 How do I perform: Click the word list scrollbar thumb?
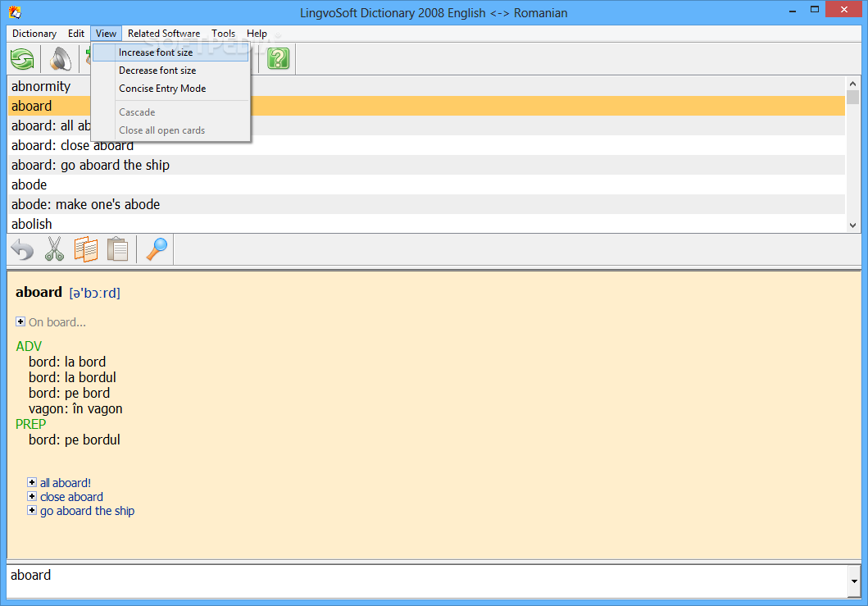[x=852, y=98]
